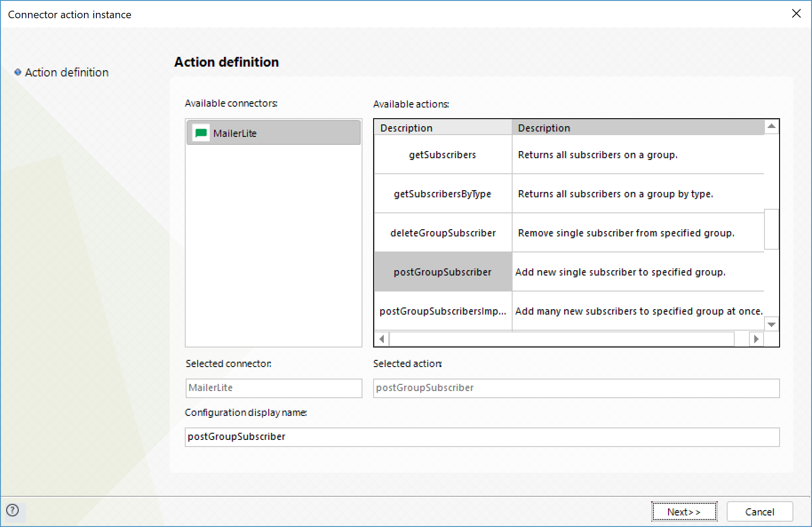
Task: Select the postGroupSubscriber action cell
Action: [x=442, y=272]
